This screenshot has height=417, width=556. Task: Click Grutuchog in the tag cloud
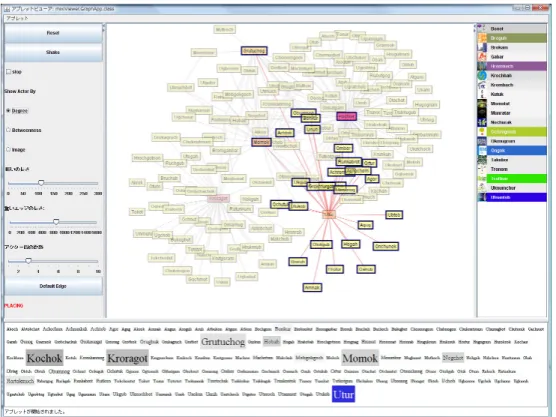pos(223,341)
